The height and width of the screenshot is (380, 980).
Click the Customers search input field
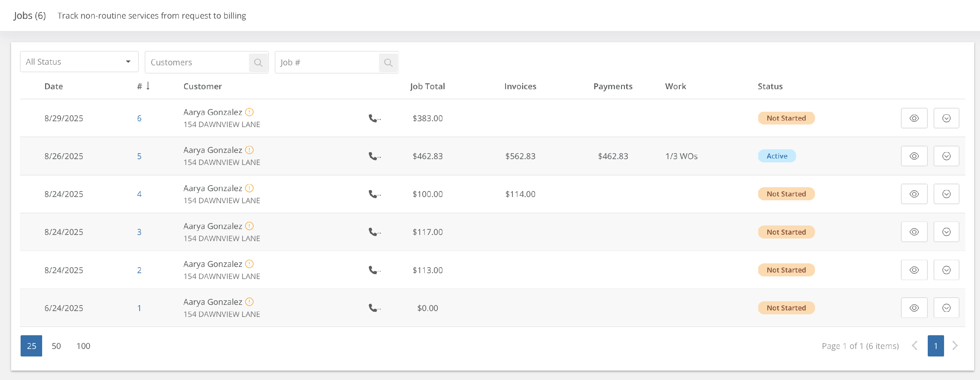coord(196,62)
